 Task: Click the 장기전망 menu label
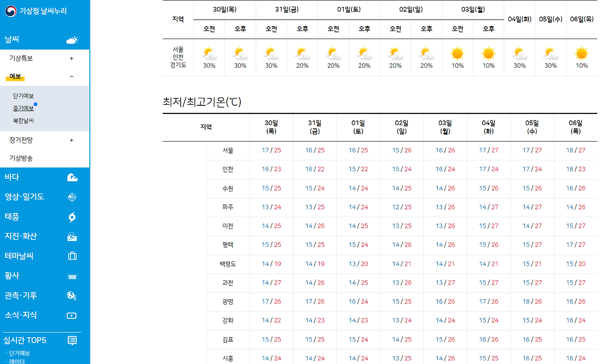coord(21,140)
